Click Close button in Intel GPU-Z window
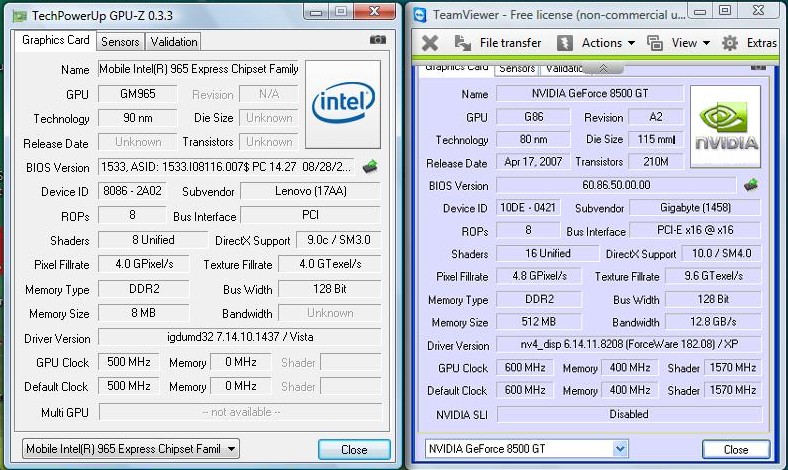Screen dimensions: 788x470 tap(354, 449)
